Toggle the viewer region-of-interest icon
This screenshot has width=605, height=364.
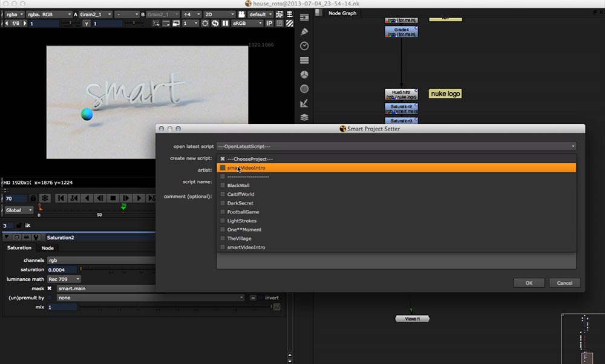tap(280, 15)
